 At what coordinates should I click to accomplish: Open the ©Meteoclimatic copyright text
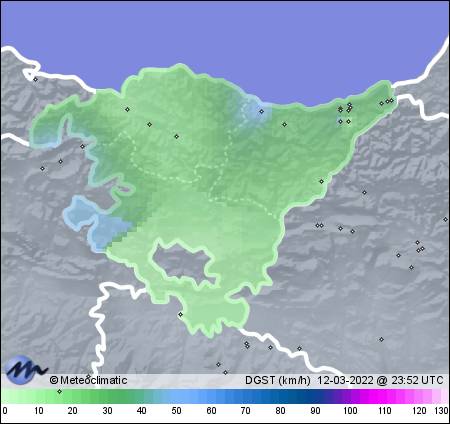88,380
